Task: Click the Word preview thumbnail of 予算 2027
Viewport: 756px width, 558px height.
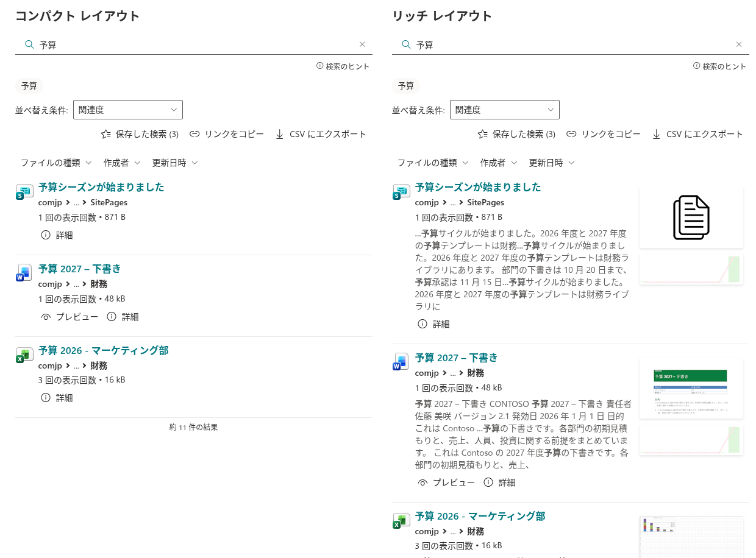Action: [691, 388]
